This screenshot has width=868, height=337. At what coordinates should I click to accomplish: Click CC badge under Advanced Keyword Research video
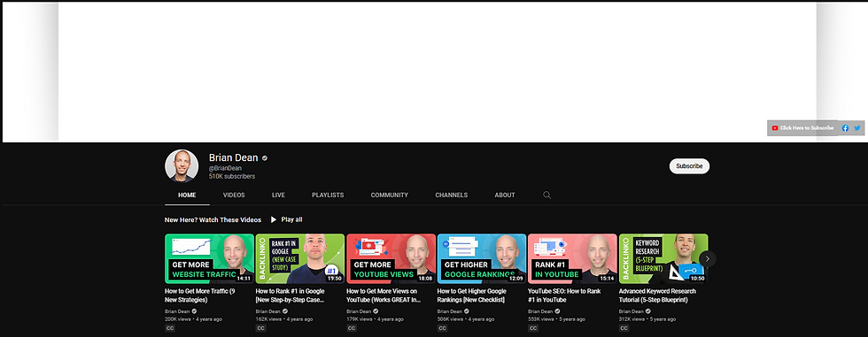624,328
